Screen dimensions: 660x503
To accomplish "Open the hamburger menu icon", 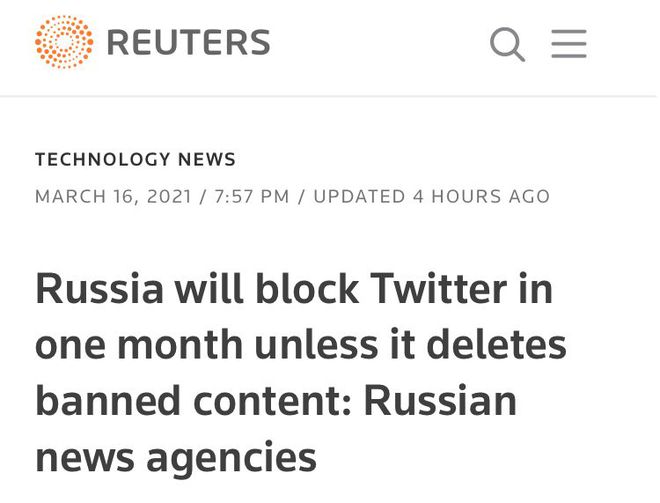I will 569,44.
